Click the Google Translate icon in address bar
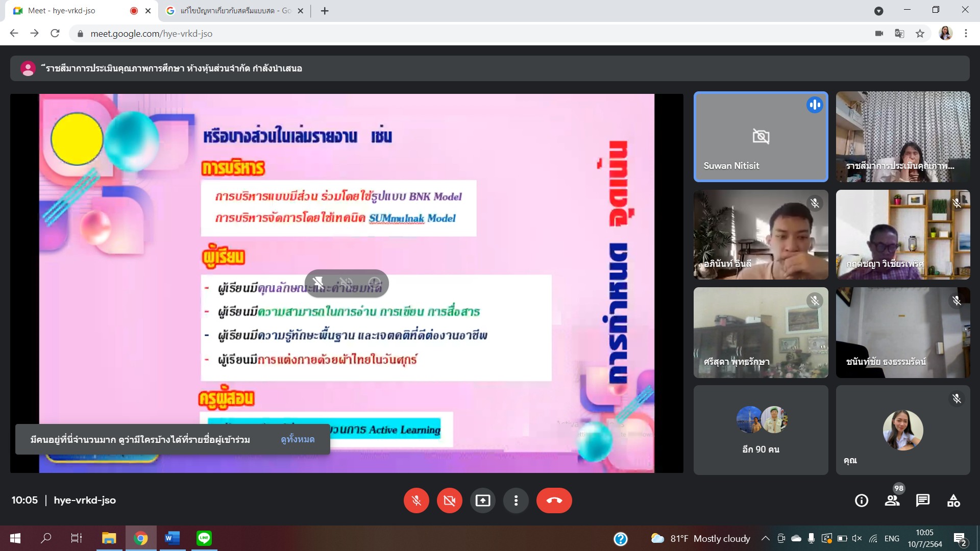 (x=899, y=34)
